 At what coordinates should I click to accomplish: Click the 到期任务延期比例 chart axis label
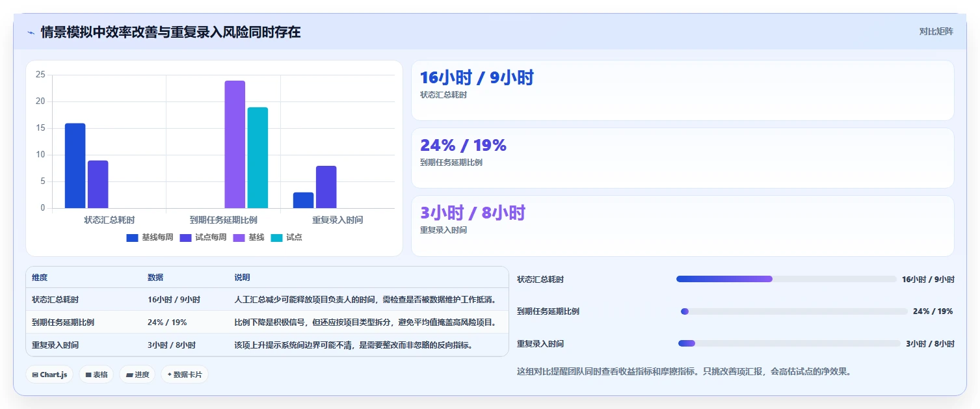click(224, 220)
